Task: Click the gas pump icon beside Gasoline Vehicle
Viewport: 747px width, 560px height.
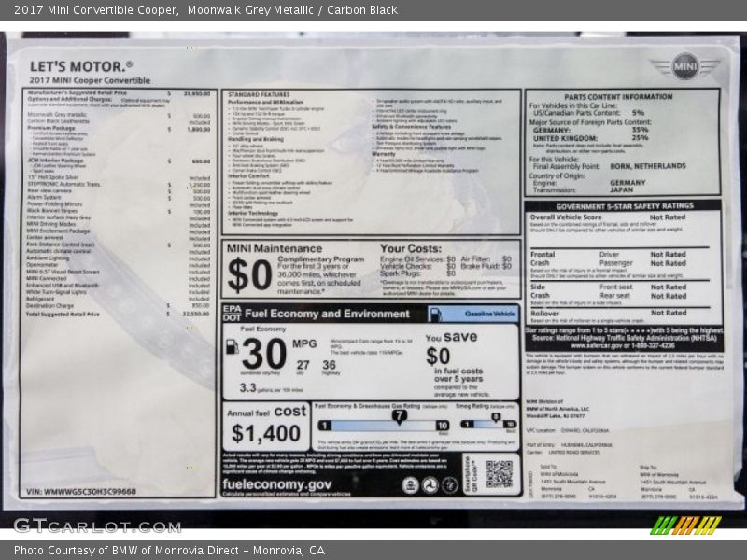Action: point(435,315)
